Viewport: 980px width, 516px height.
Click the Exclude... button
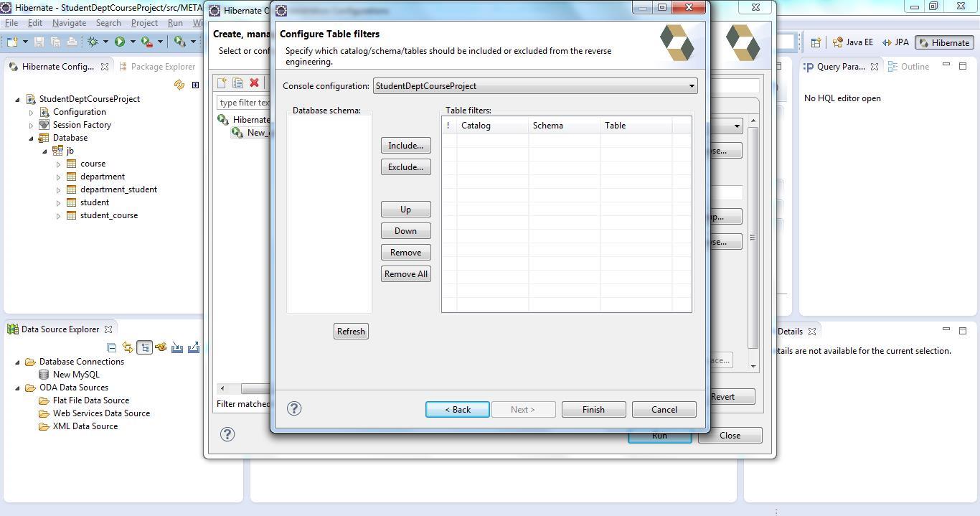point(405,167)
